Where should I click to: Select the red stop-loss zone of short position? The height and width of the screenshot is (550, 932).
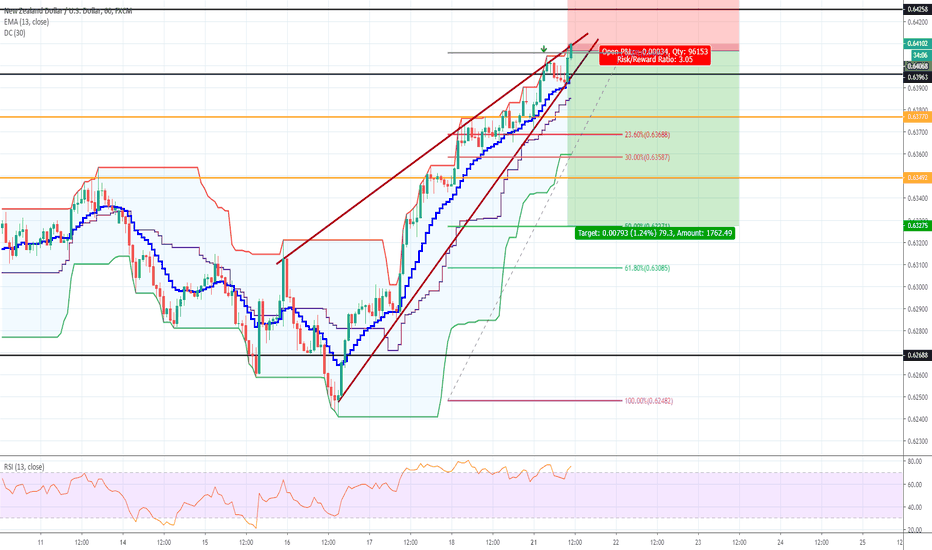click(x=653, y=23)
